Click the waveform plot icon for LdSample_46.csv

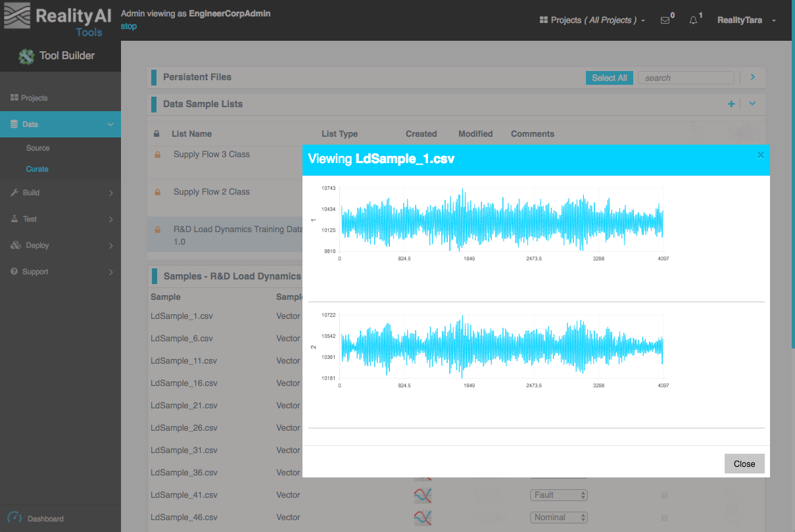[x=422, y=518]
